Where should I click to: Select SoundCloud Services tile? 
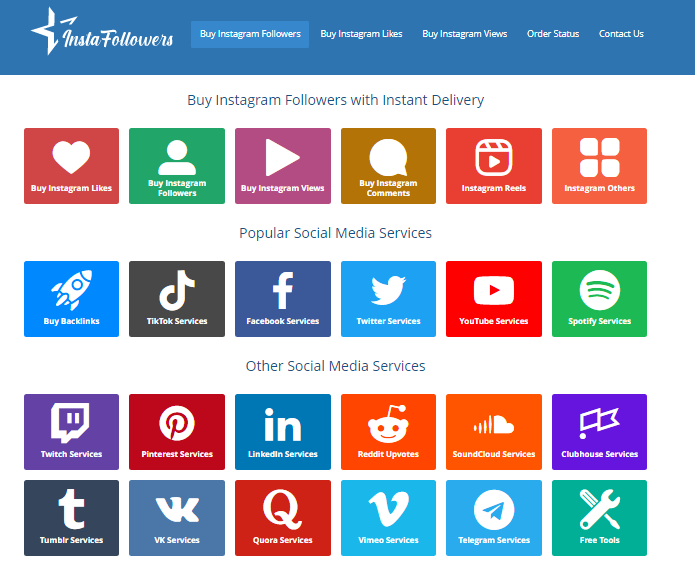pos(494,432)
